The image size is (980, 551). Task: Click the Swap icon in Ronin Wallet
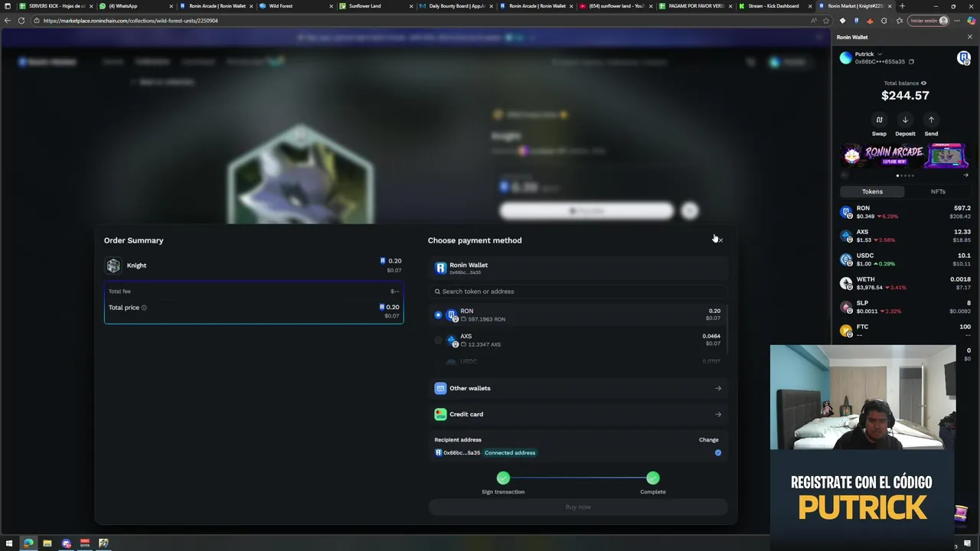click(879, 119)
